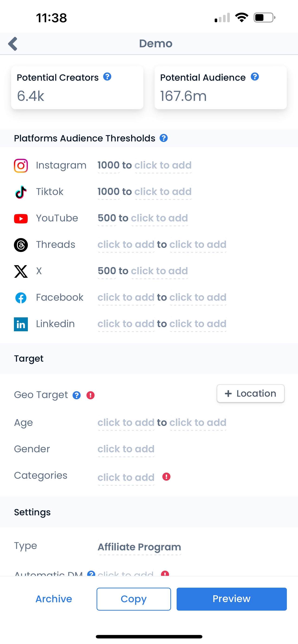Set Threads minimum audience value
Image resolution: width=298 pixels, height=644 pixels.
(x=126, y=245)
